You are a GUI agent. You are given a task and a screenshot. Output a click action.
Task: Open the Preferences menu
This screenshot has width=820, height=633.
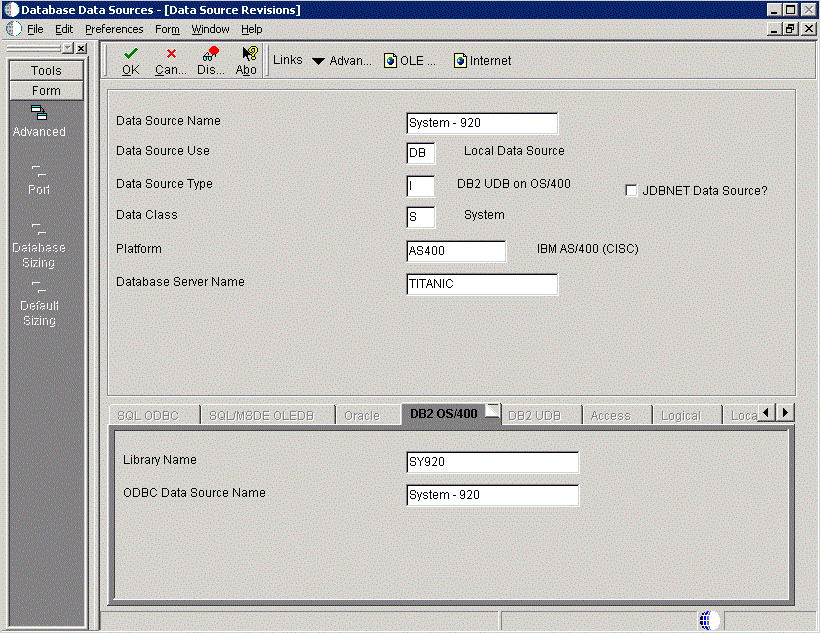point(114,29)
